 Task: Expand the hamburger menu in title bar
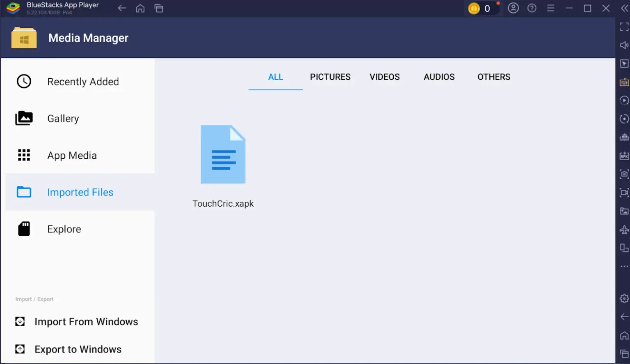pos(551,8)
